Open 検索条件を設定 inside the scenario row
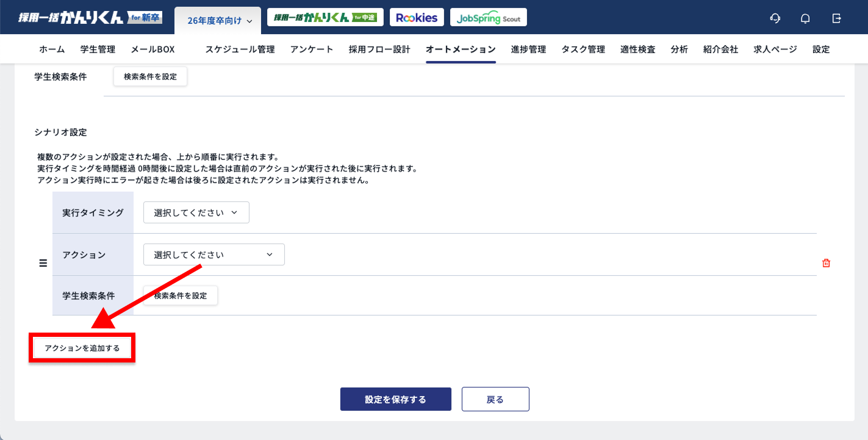Screen dimensions: 868x440 click(180, 295)
